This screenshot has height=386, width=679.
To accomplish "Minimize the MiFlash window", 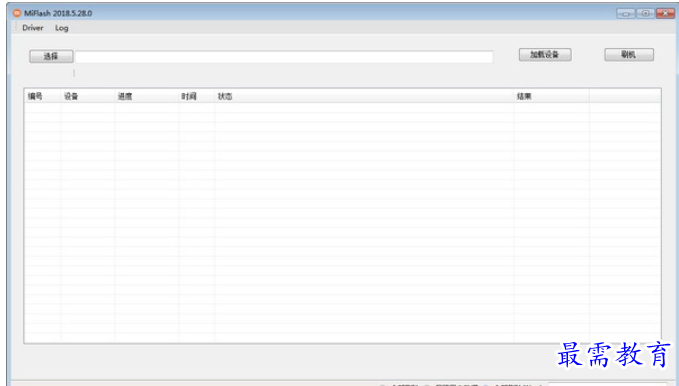I will pyautogui.click(x=626, y=13).
